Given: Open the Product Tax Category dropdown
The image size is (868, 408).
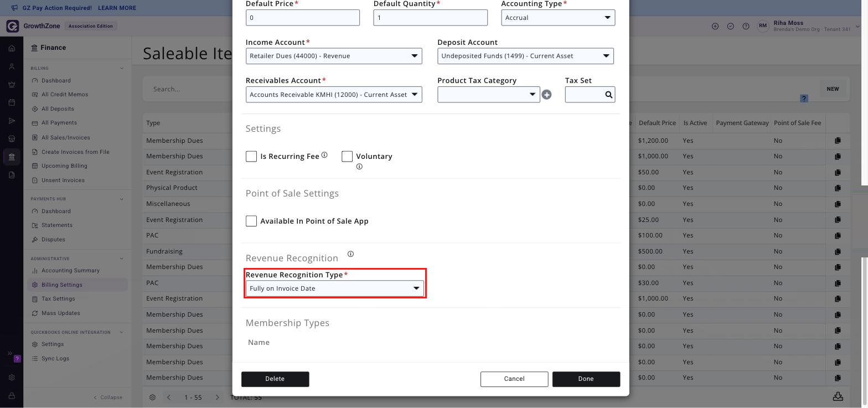Looking at the screenshot, I should tap(489, 95).
